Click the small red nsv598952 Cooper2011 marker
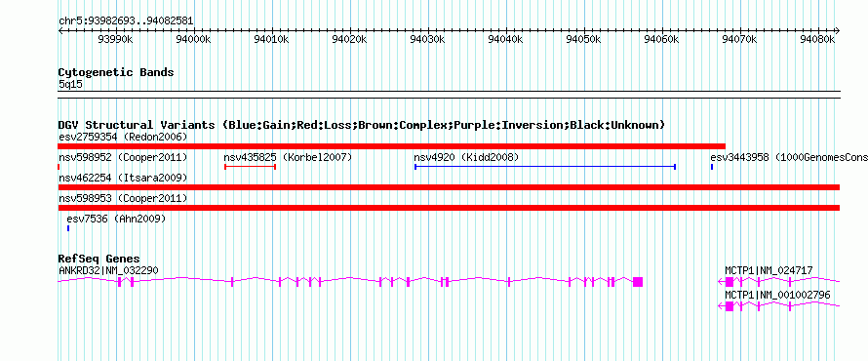 coord(59,166)
